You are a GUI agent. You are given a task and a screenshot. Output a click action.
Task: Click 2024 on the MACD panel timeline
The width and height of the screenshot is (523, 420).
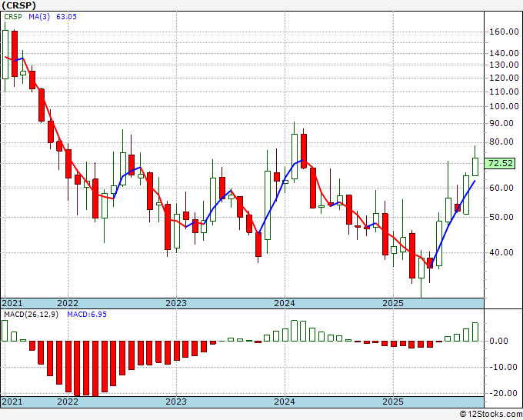coord(285,402)
